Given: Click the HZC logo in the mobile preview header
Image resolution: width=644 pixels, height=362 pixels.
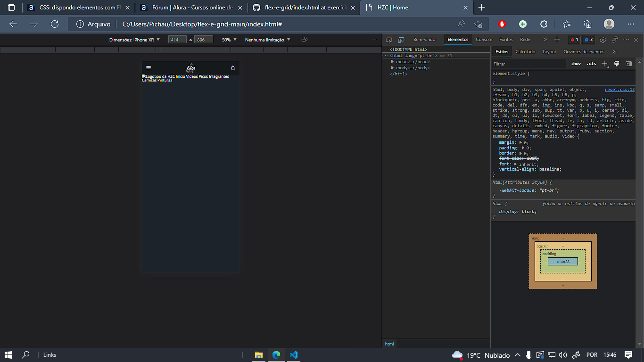Looking at the screenshot, I should 190,68.
